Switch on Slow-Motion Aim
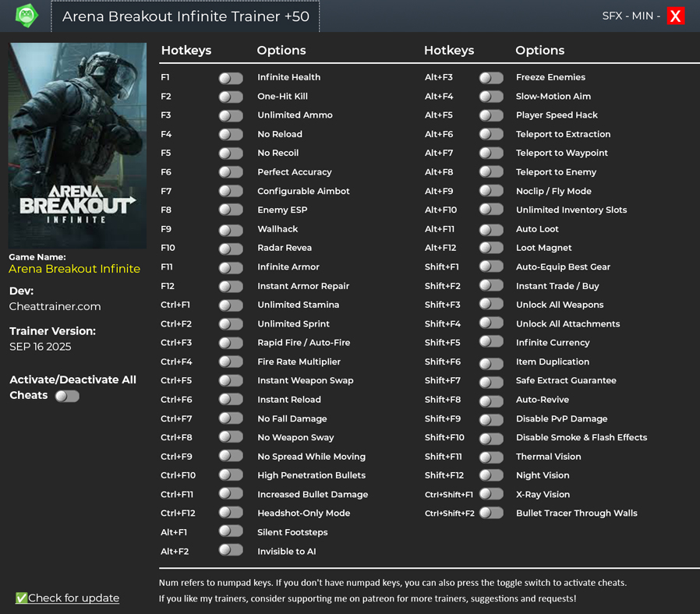Viewport: 700px width, 614px height. [491, 97]
